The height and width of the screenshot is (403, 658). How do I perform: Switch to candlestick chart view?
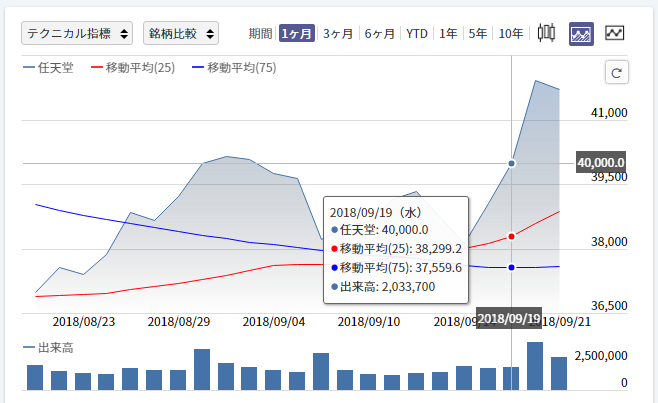tap(546, 33)
